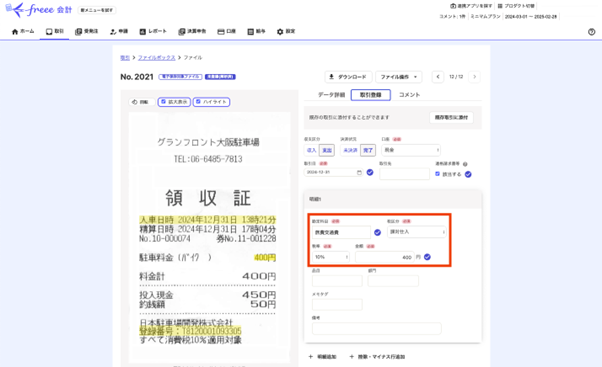Open the 設定 gear icon
The image size is (602, 367).
[x=280, y=31]
